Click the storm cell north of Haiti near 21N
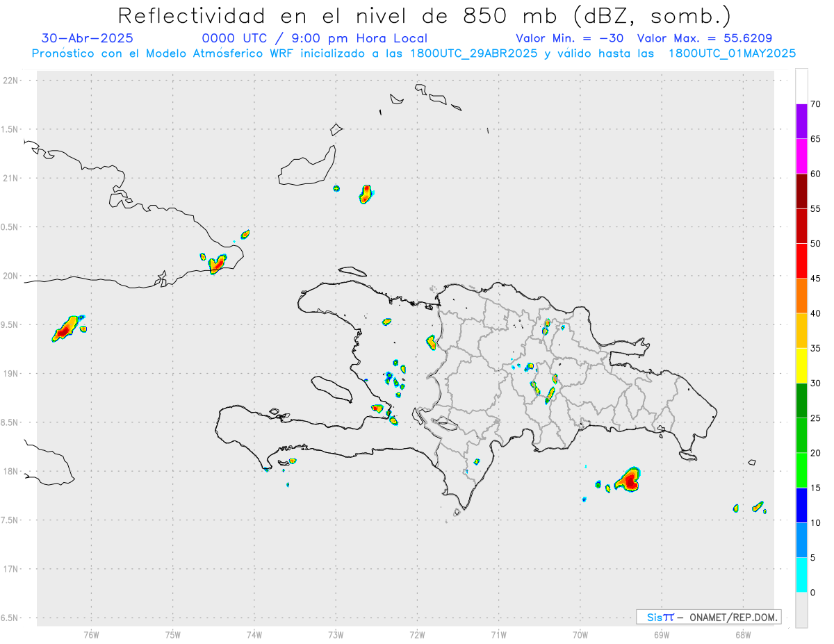 366,194
